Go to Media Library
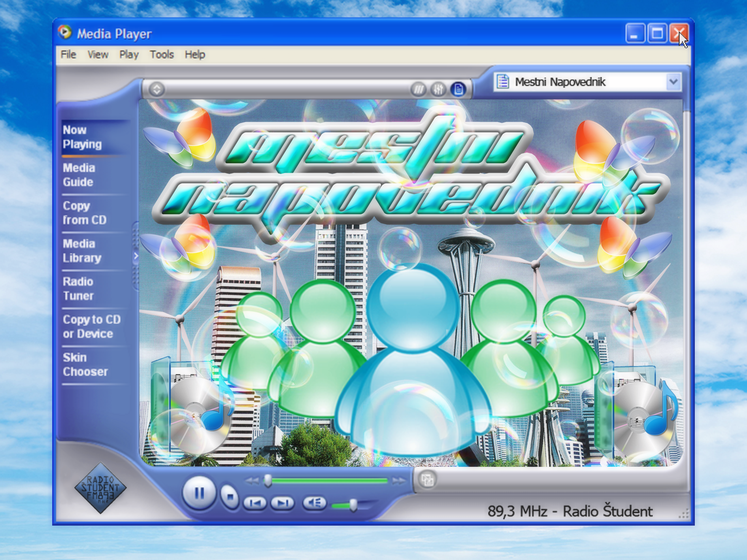 coord(82,251)
